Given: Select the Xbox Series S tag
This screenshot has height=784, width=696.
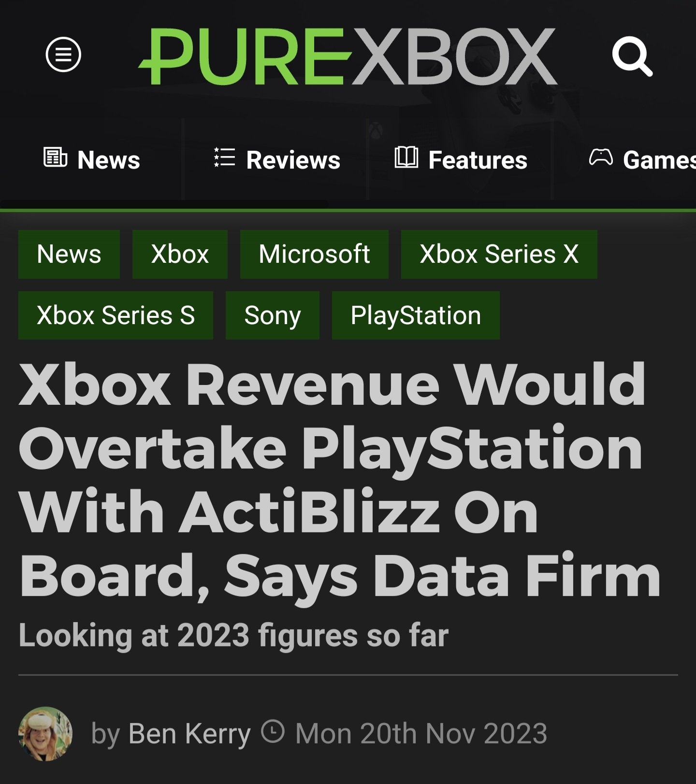Looking at the screenshot, I should tap(116, 315).
